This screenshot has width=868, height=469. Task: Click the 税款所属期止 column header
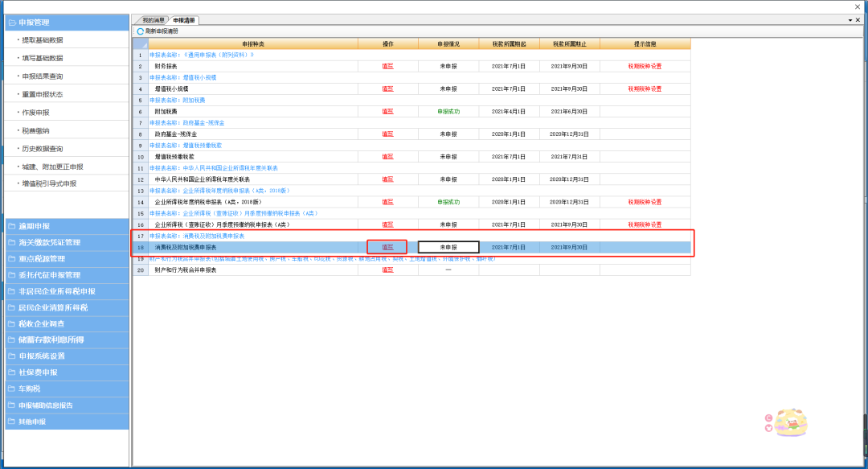tap(569, 43)
